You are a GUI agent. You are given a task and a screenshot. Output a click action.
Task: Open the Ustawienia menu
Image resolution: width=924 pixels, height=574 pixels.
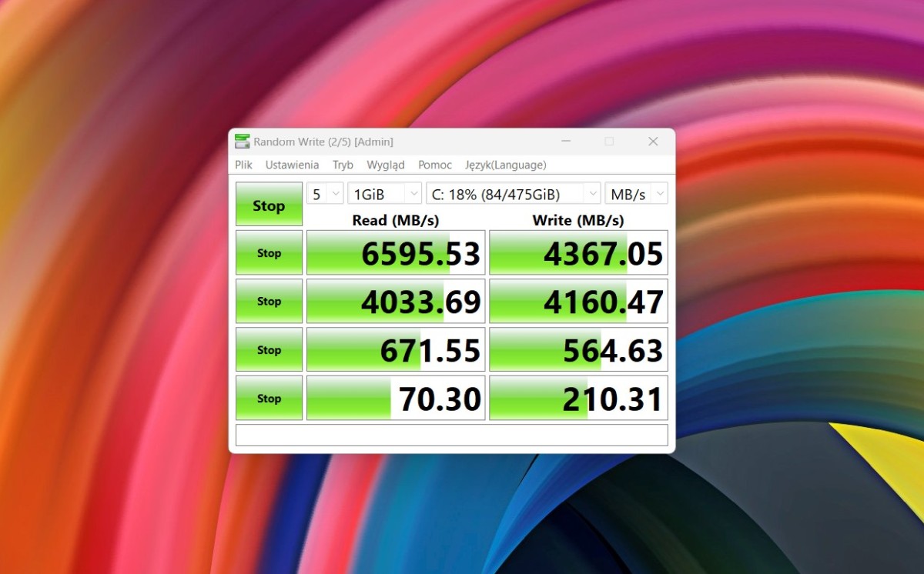tap(292, 165)
